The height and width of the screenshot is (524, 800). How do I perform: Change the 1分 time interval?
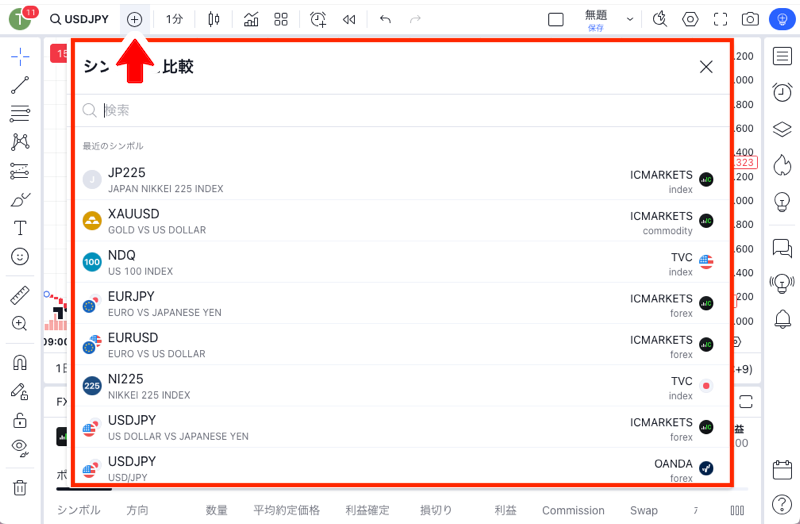coord(174,19)
